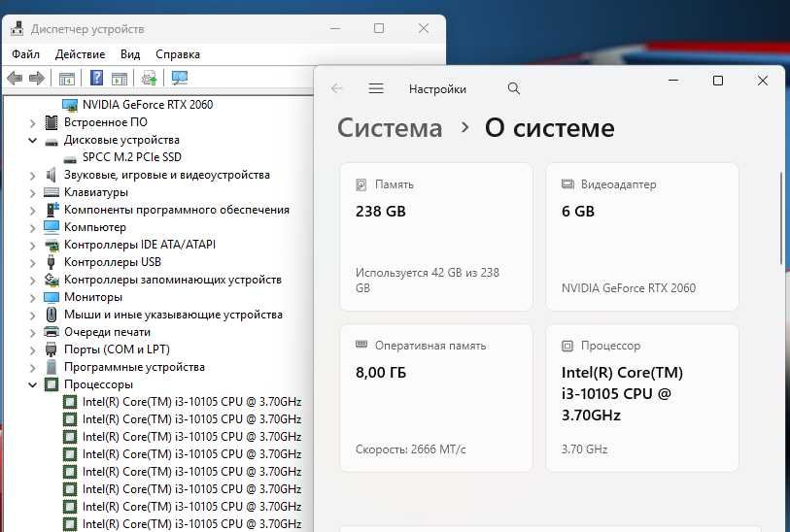
Task: Expand the Контроллеры IDE ATA/ATAPI node
Action: pos(33,245)
